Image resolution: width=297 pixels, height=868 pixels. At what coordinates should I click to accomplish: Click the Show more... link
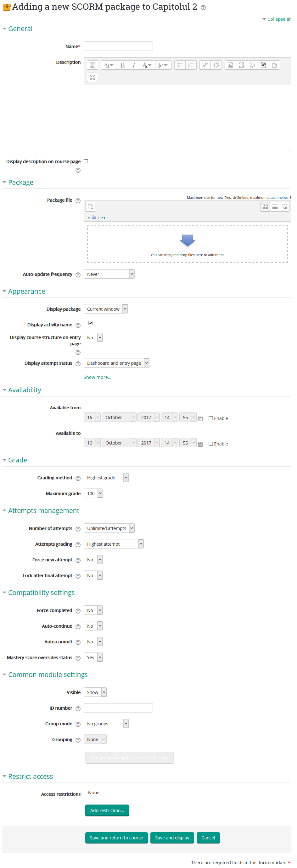click(98, 377)
